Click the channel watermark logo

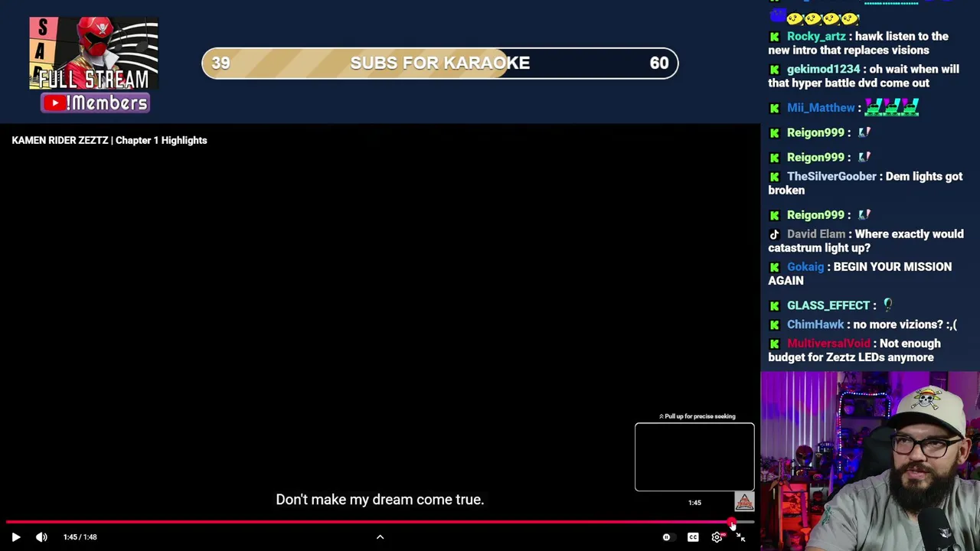coord(744,502)
